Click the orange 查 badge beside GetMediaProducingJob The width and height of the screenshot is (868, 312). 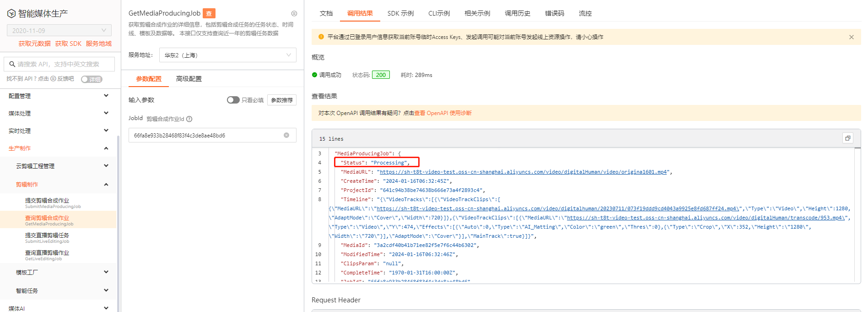[x=209, y=13]
